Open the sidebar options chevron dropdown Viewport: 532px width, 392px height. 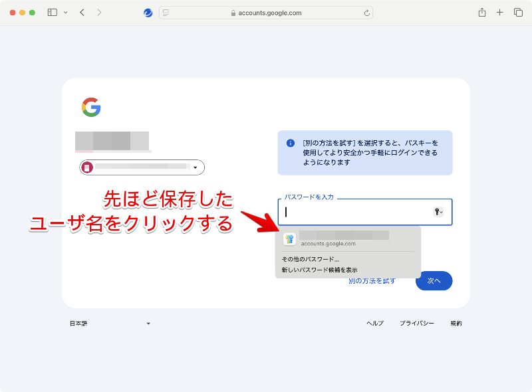(x=65, y=13)
